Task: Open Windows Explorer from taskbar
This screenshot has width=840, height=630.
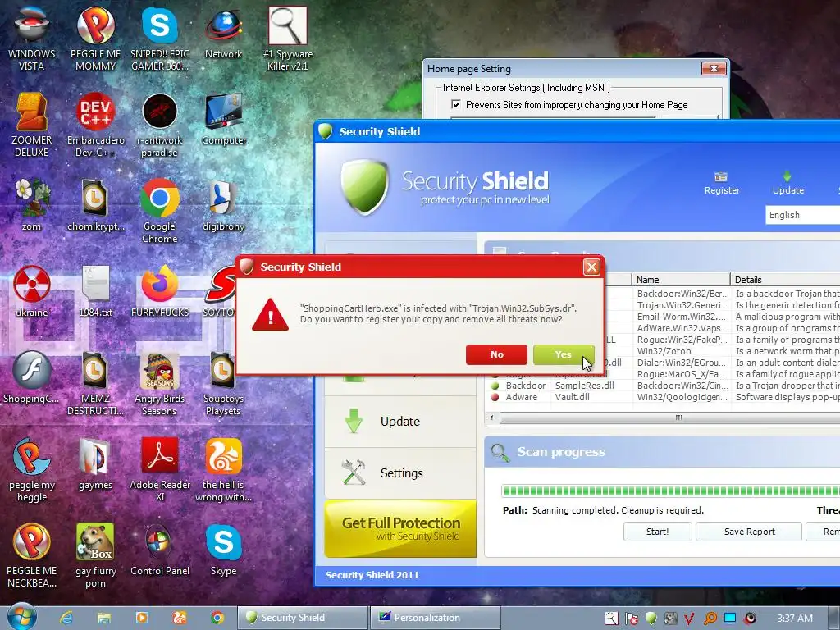Action: [x=104, y=618]
